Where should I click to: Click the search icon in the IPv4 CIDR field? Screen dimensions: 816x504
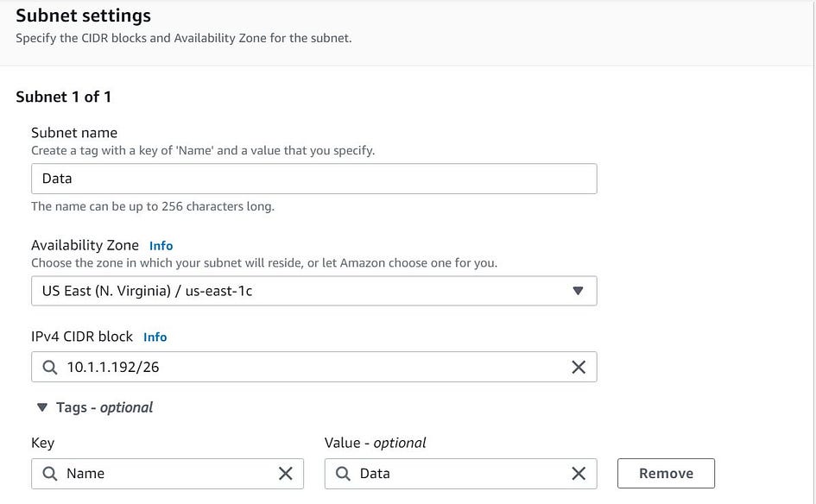pos(50,367)
